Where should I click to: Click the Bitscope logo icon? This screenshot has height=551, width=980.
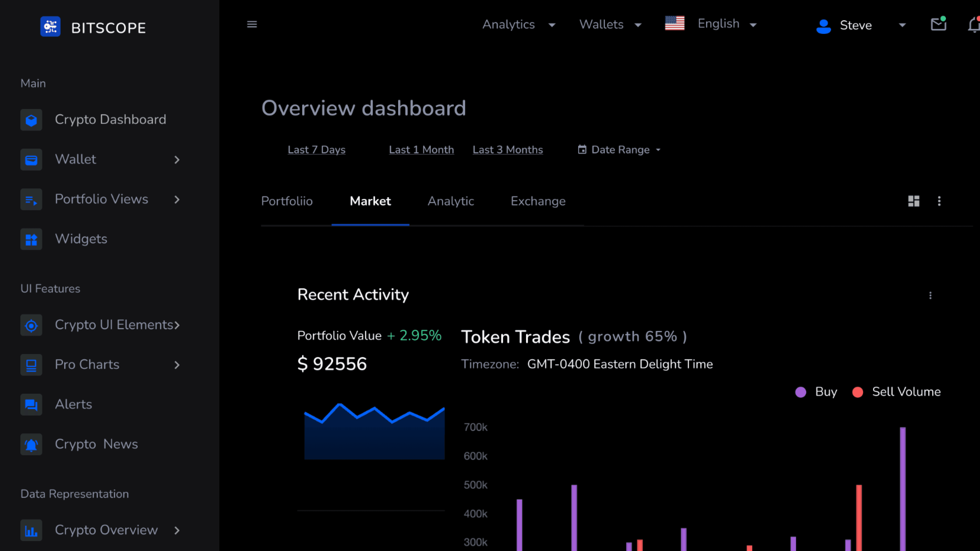click(50, 27)
